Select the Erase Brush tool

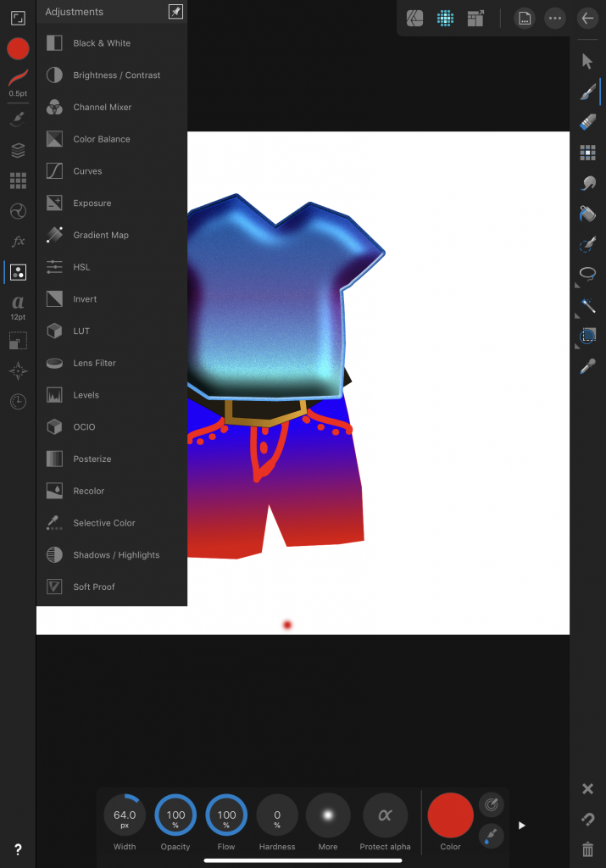pyautogui.click(x=587, y=122)
